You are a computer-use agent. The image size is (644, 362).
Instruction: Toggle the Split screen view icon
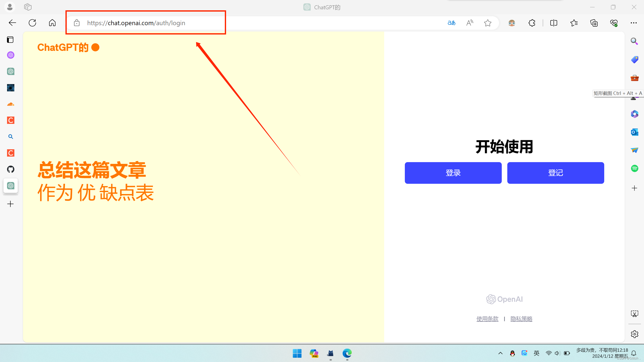point(554,23)
